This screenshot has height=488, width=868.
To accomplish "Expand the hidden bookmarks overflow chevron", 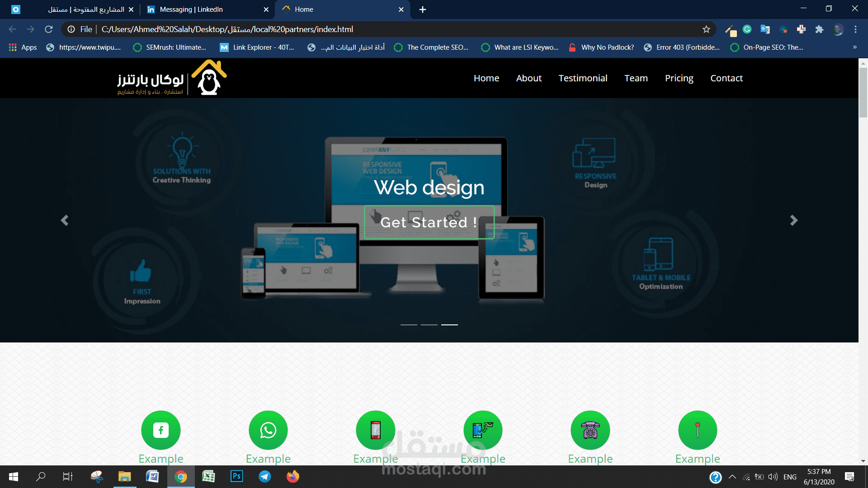I will click(x=854, y=47).
